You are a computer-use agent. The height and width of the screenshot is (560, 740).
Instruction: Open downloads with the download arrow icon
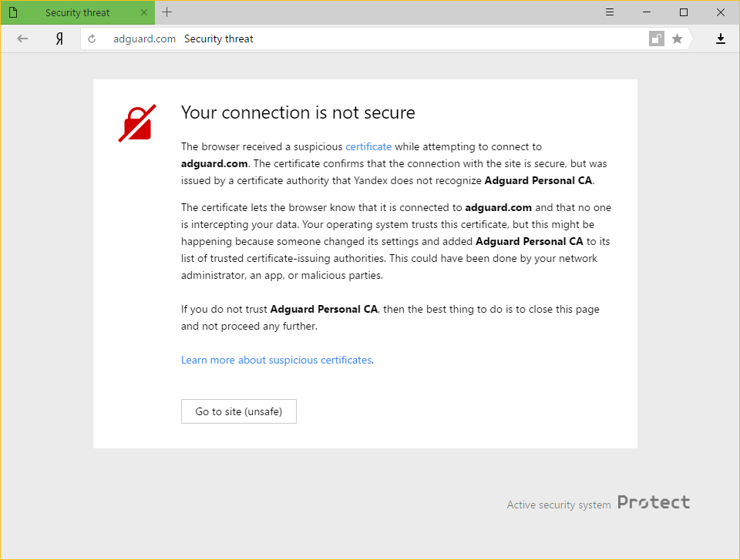pyautogui.click(x=720, y=39)
